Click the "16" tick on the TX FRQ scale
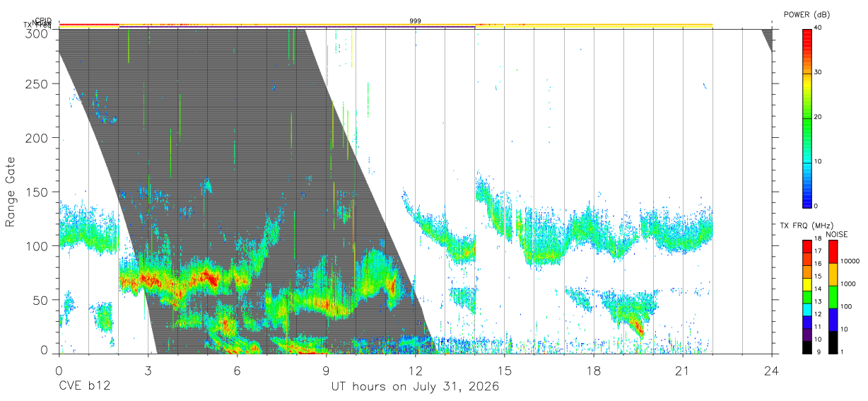The width and height of the screenshot is (868, 401). point(818,264)
